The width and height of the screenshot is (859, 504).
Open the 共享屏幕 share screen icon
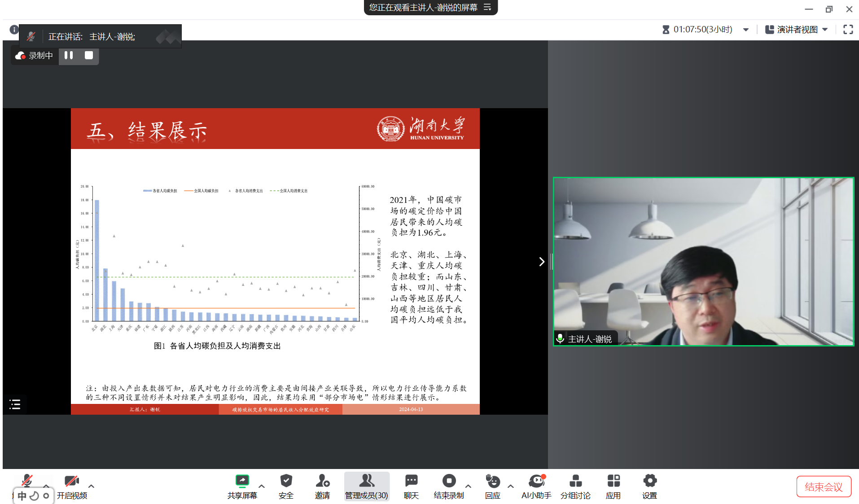tap(242, 481)
